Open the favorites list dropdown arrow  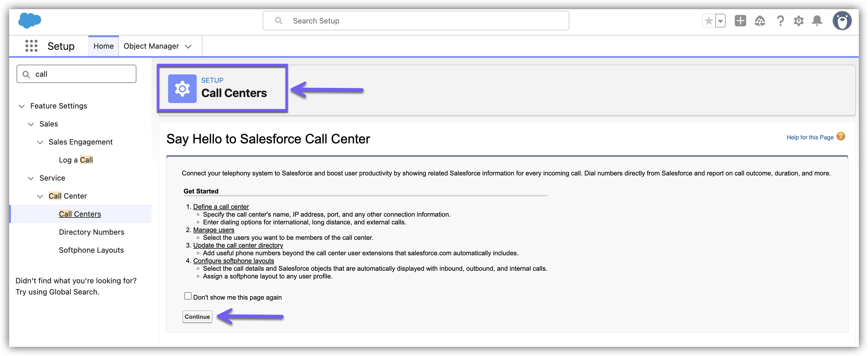[720, 21]
